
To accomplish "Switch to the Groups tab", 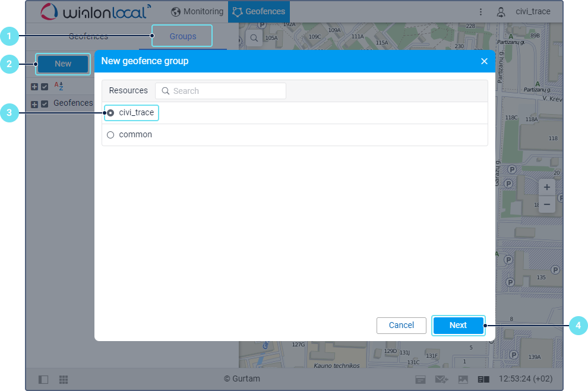I will coord(182,36).
